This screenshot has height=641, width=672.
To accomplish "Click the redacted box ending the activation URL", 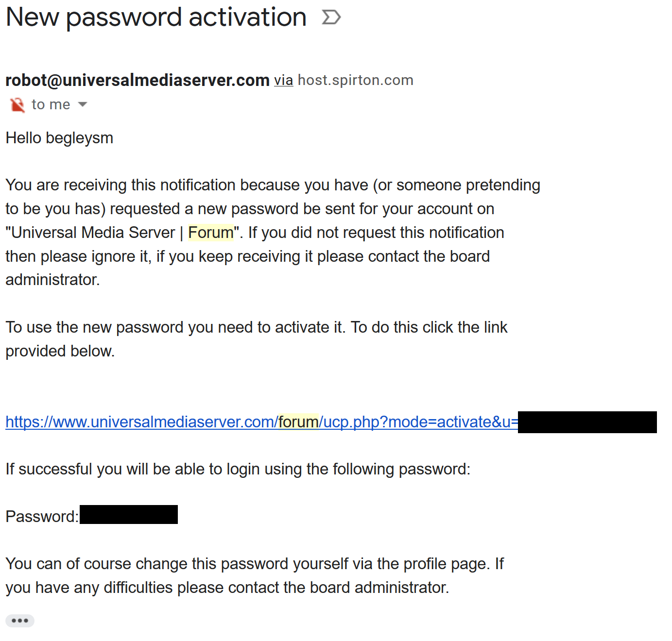I will coord(587,422).
